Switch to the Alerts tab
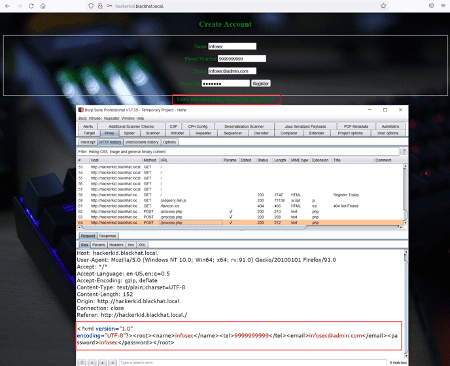The image size is (450, 366). coord(88,126)
